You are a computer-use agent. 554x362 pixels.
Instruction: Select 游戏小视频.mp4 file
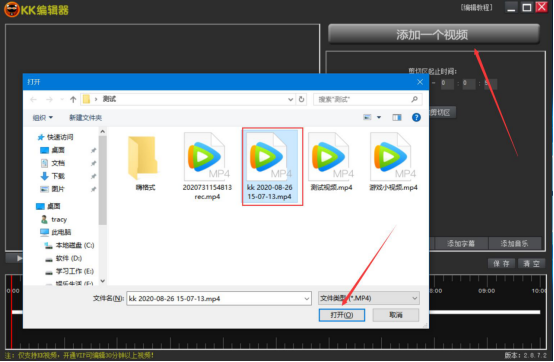[x=393, y=162]
